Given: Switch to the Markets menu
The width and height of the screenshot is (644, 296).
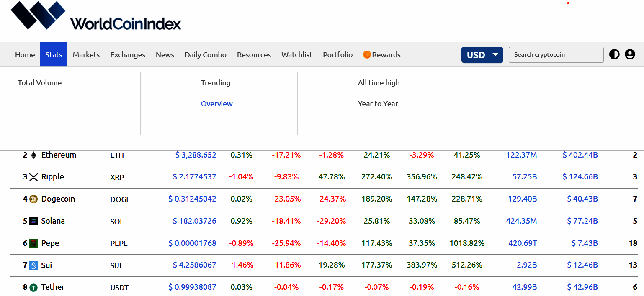Looking at the screenshot, I should pyautogui.click(x=86, y=54).
